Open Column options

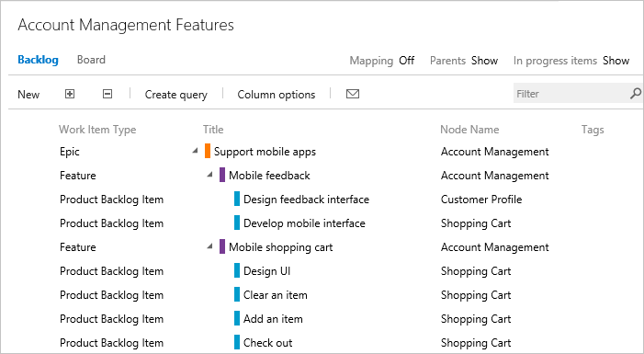click(277, 95)
